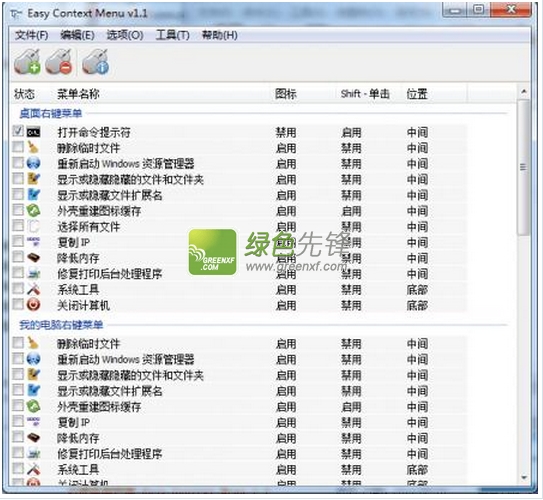Click icon beside 我的电脑 显示或隐藏文件扩展名
This screenshot has height=500, width=543.
34,391
